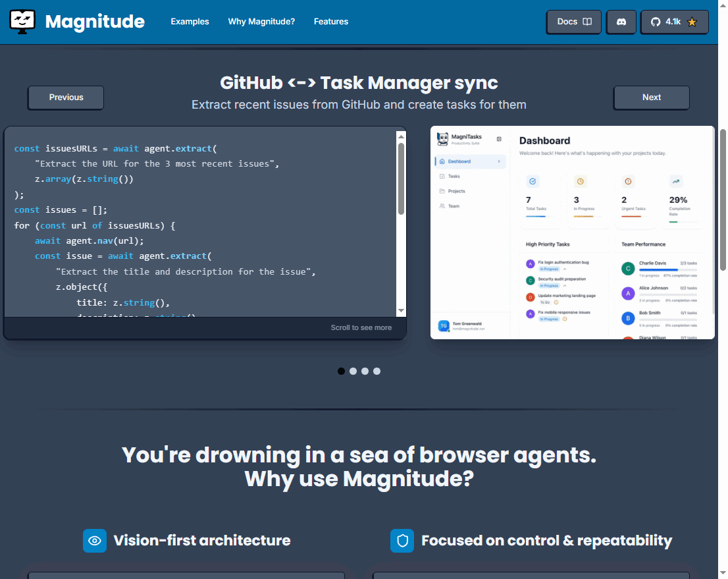Screen dimensions: 728x579
Task: Select the first carousel dot
Action: tap(341, 372)
